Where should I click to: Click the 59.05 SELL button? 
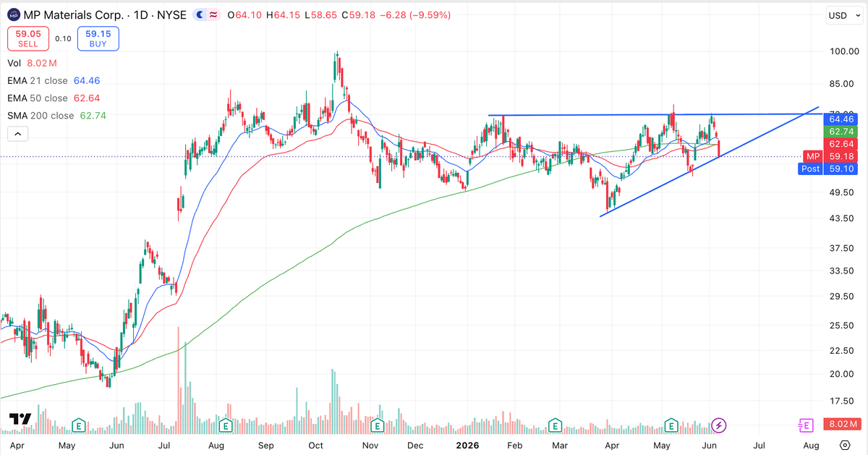(27, 38)
